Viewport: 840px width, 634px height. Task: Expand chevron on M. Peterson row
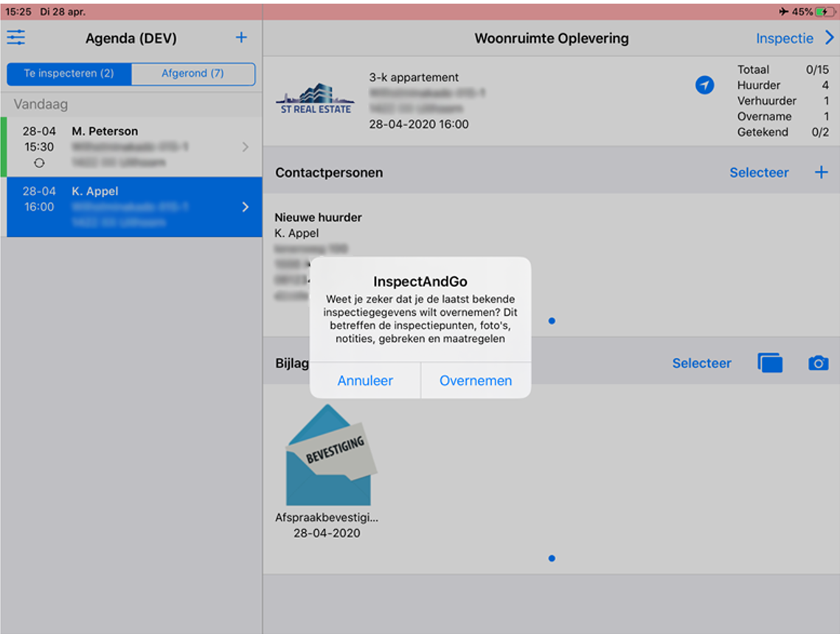(246, 147)
